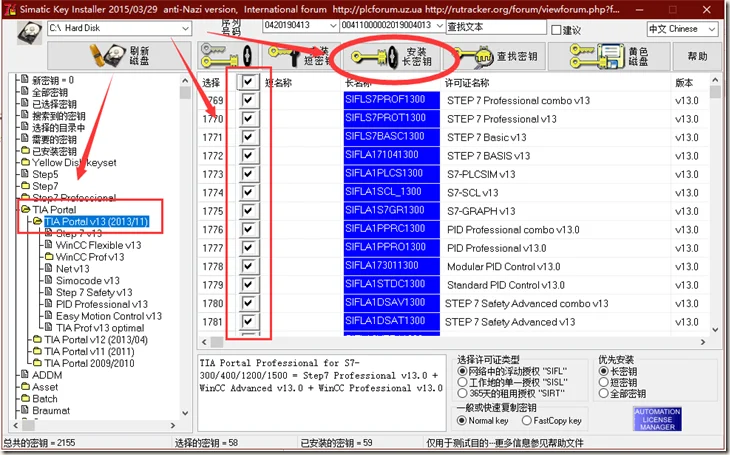
Task: Click the 许可证名称 column header
Action: pos(466,83)
